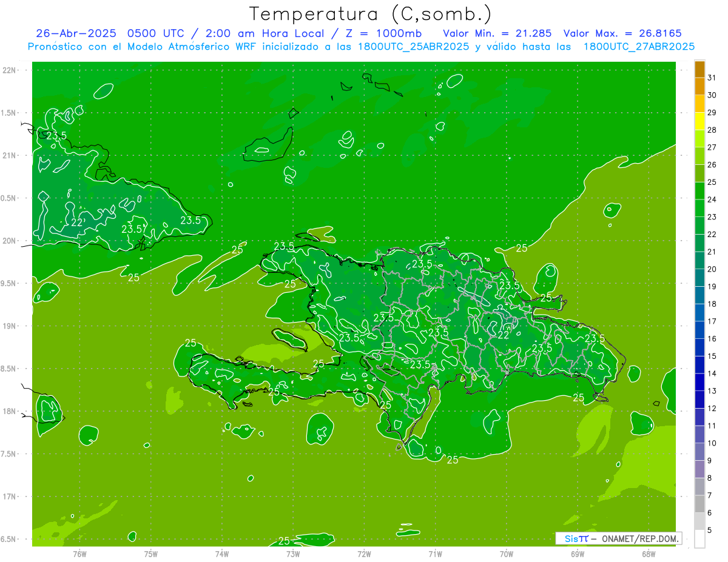Click the legend value 20
Viewport: 728px width, 562px height.
[712, 269]
